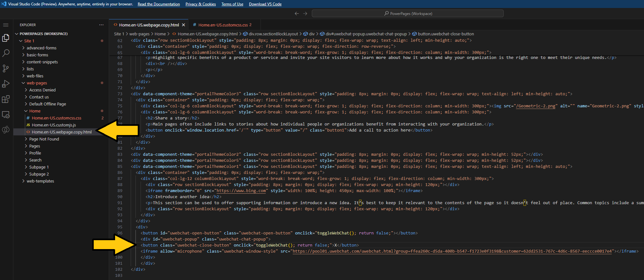Click the Download VS Code link
Viewport: 644px width, 280px height.
(265, 4)
